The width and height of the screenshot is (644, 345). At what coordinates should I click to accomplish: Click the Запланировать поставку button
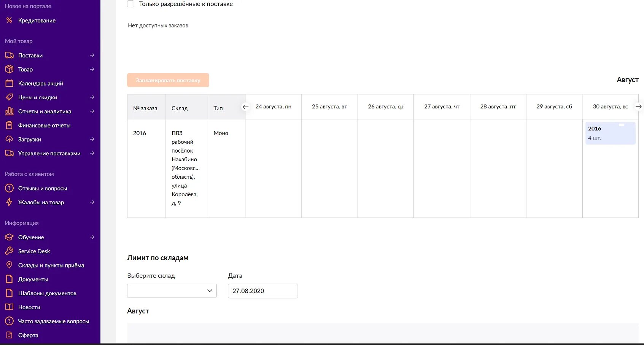click(168, 80)
